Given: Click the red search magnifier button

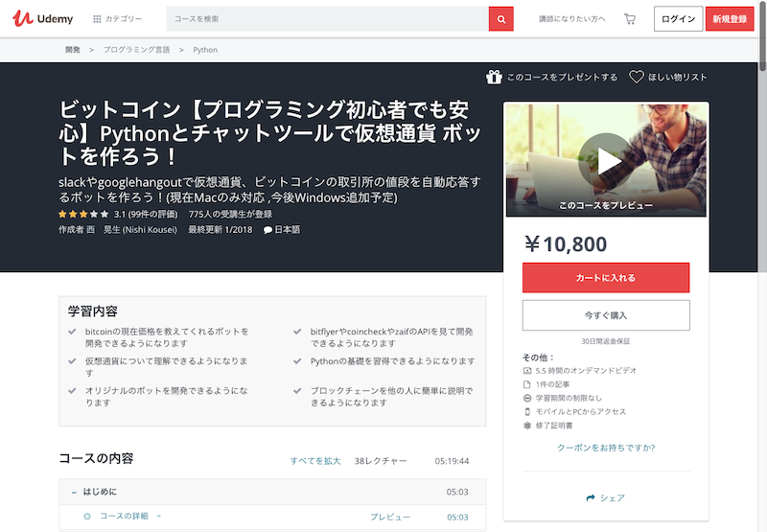Looking at the screenshot, I should [x=500, y=19].
